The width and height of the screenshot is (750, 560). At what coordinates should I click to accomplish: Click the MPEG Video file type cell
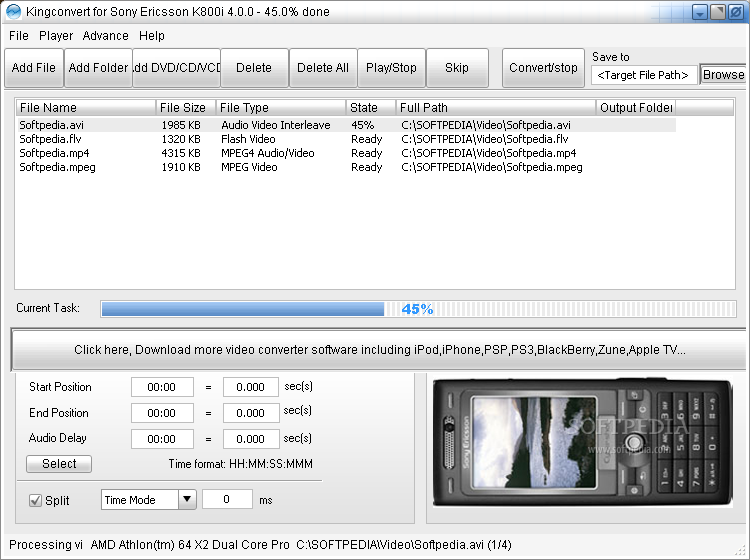[x=249, y=167]
